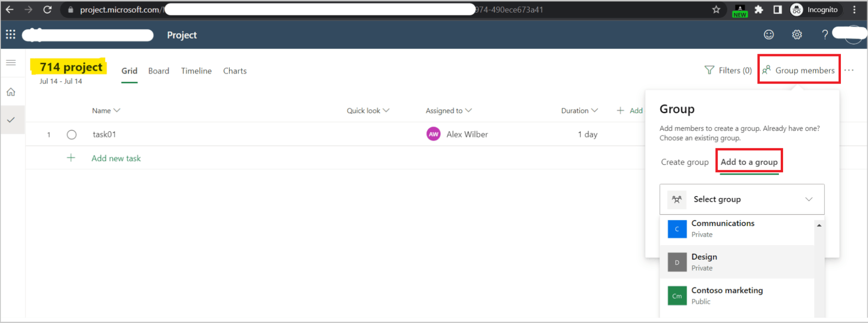Image resolution: width=868 pixels, height=323 pixels.
Task: Select task01 name cell
Action: (x=104, y=134)
